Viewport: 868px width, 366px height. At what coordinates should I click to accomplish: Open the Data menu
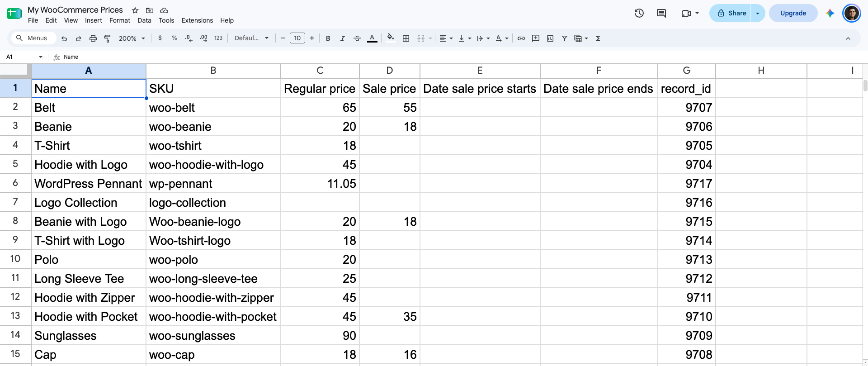[145, 20]
